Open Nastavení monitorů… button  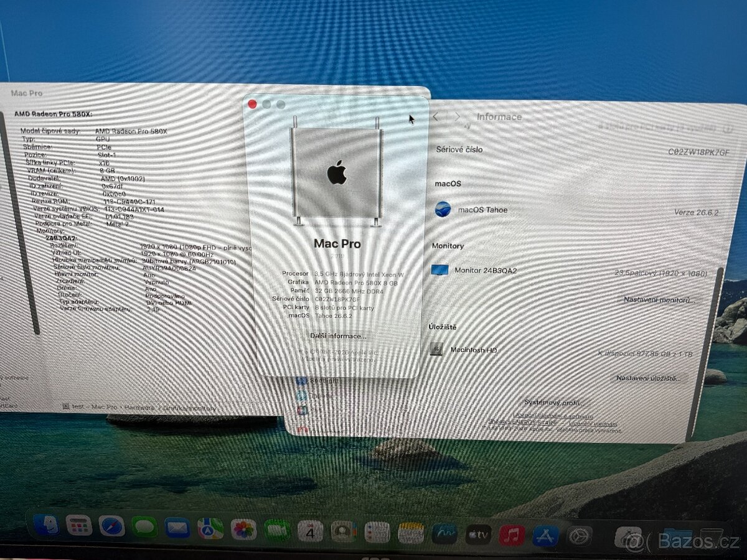coord(659,300)
